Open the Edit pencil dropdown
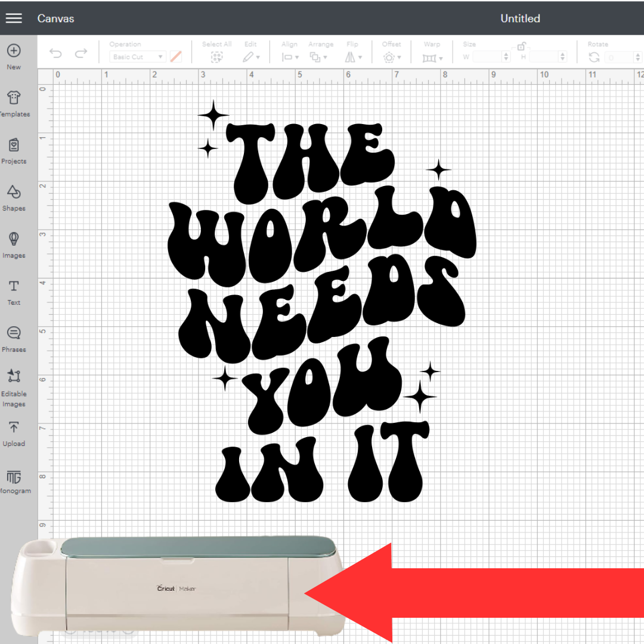644x644 pixels. 251,57
